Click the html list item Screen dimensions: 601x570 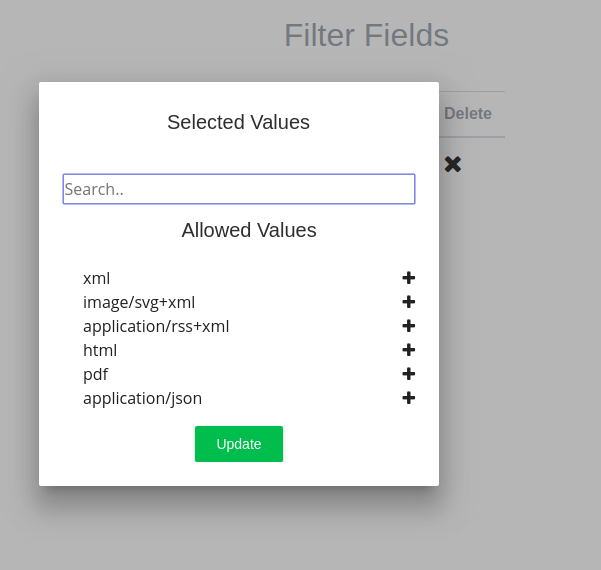pyautogui.click(x=100, y=350)
